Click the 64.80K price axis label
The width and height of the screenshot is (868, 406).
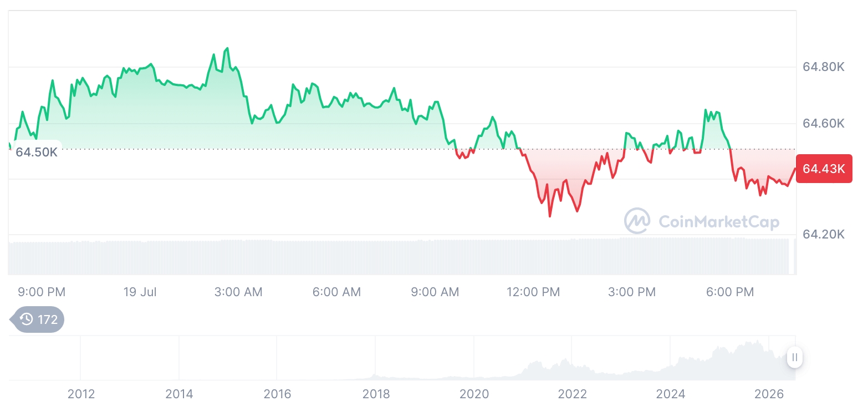pyautogui.click(x=824, y=67)
